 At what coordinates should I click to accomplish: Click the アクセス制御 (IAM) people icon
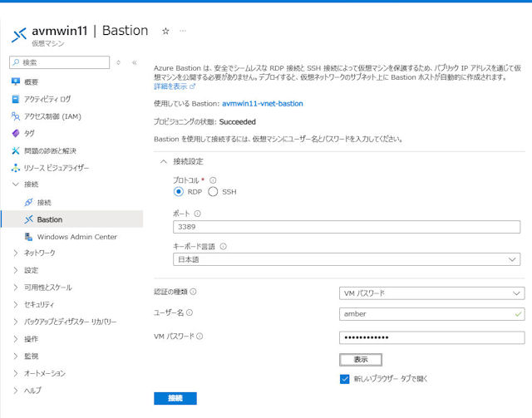pos(16,116)
